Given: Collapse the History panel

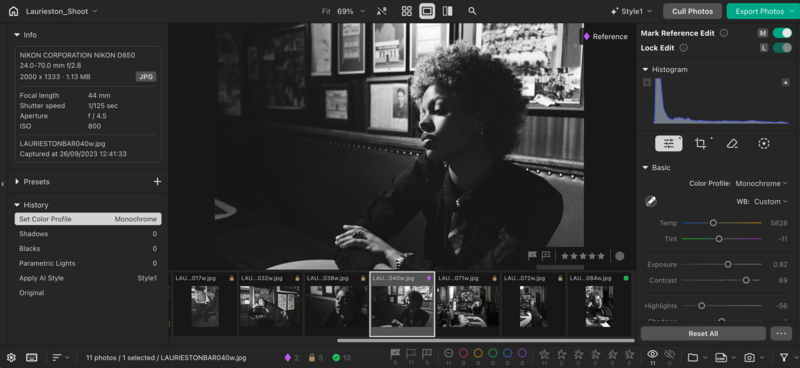Looking at the screenshot, I should [17, 205].
